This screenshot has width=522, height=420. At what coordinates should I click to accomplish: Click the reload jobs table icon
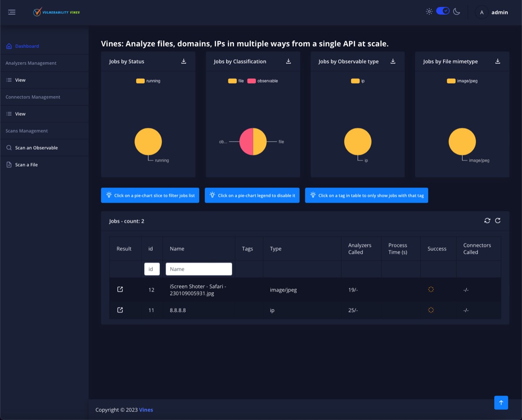[498, 220]
